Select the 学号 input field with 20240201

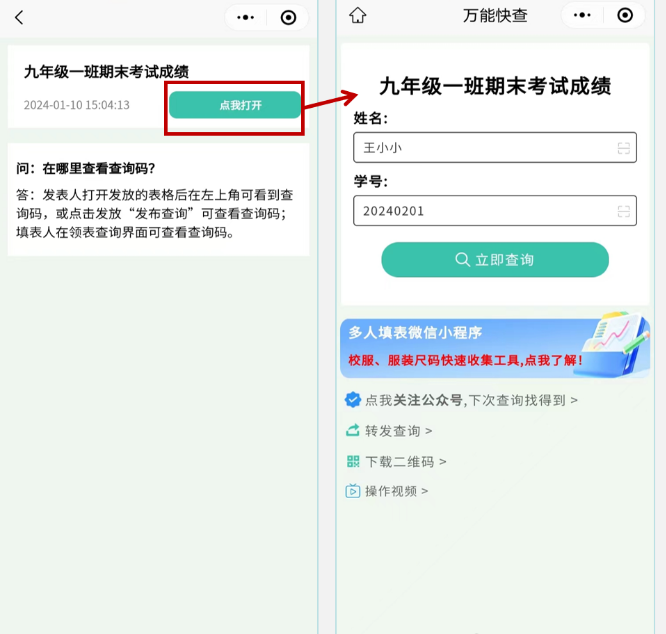click(x=495, y=211)
